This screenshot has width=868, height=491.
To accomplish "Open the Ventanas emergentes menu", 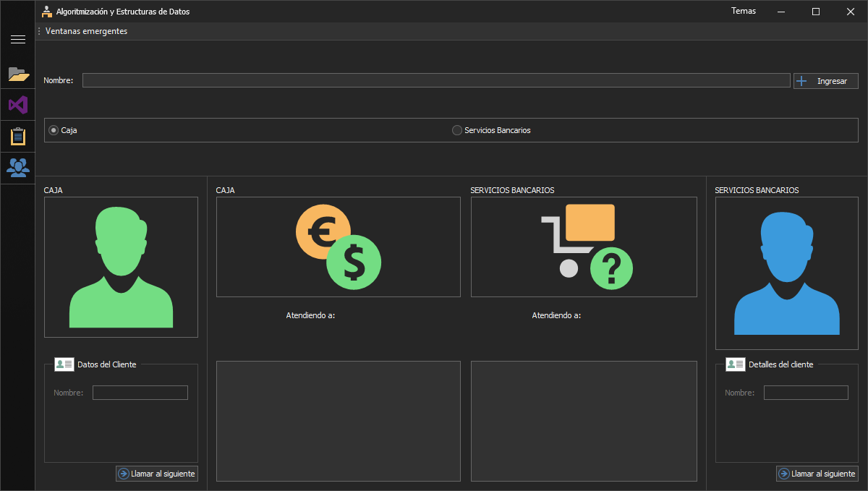I will pyautogui.click(x=86, y=31).
